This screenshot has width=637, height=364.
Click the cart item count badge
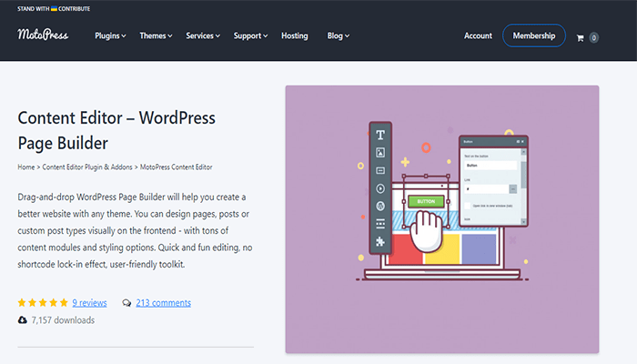point(593,38)
